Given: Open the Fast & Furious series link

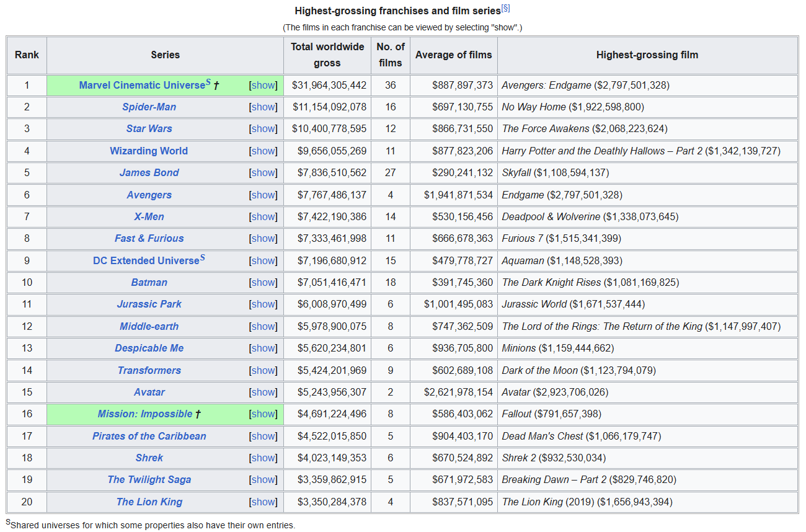Looking at the screenshot, I should point(149,239).
